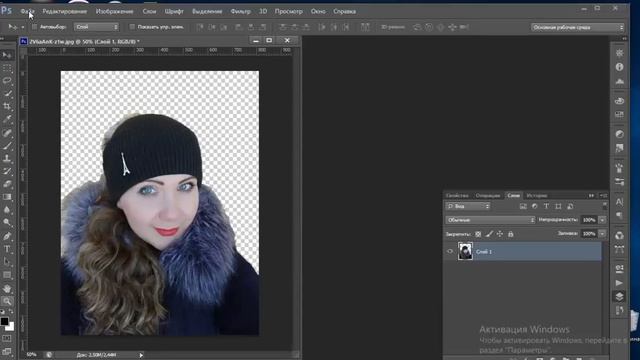Select the Magic Wand tool
This screenshot has width=640, height=360.
[x=7, y=93]
